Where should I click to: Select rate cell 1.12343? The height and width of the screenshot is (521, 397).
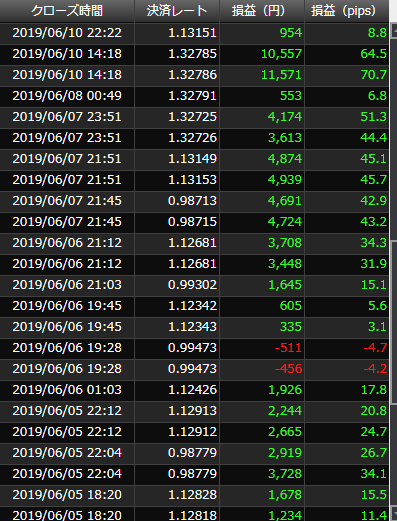click(177, 327)
